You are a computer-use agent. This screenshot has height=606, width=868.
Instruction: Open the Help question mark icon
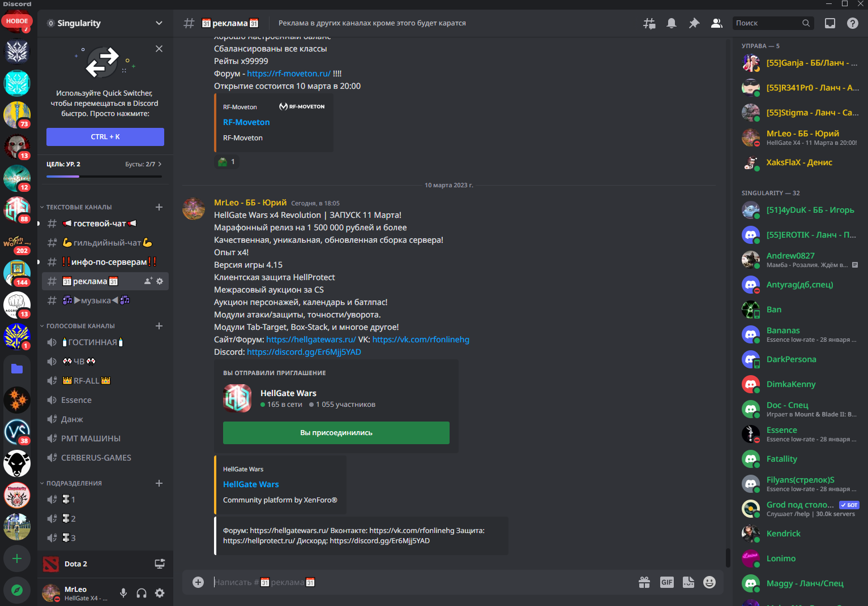coord(853,23)
